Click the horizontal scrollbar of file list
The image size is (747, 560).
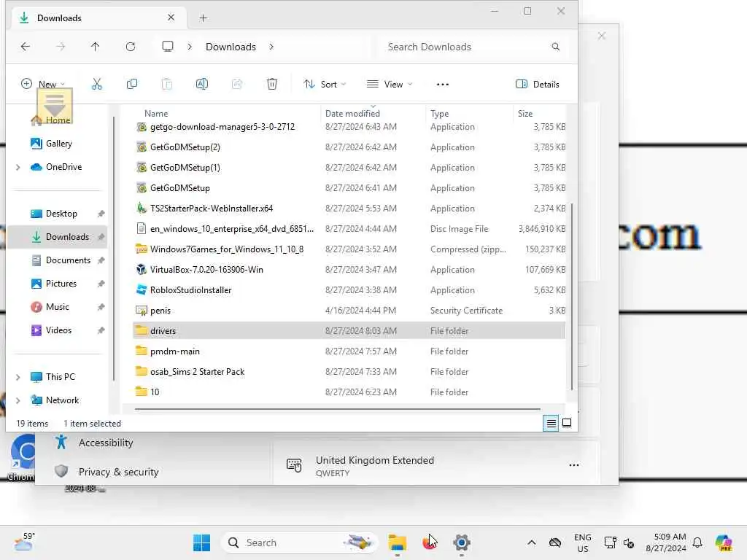pos(337,408)
